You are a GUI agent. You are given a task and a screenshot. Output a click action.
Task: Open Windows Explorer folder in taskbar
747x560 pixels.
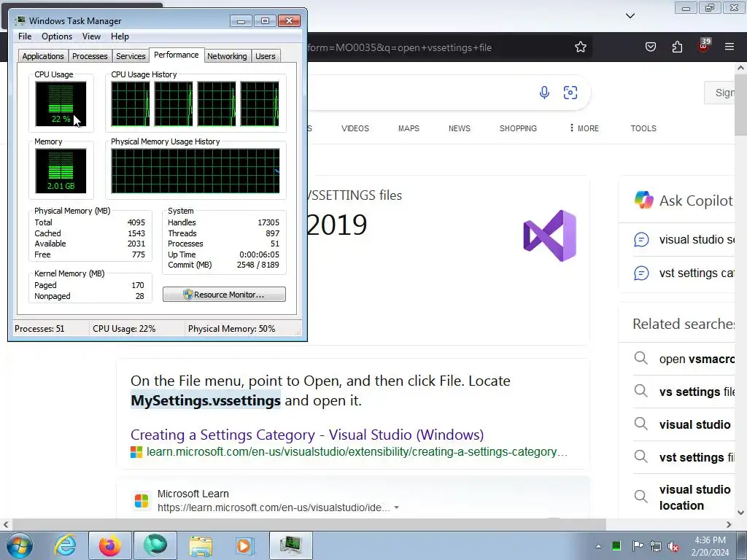point(201,545)
